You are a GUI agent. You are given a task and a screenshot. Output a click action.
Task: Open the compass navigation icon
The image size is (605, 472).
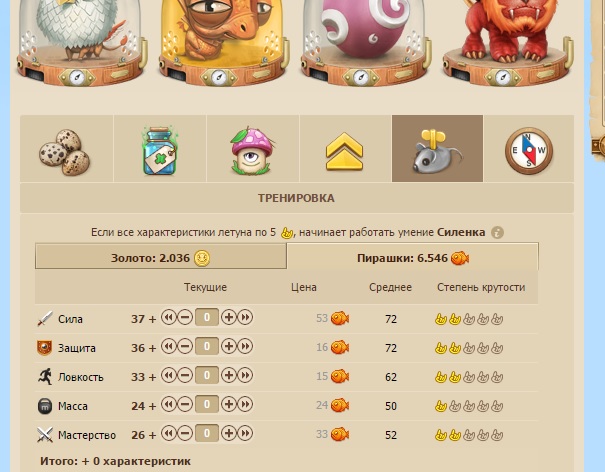coord(529,149)
